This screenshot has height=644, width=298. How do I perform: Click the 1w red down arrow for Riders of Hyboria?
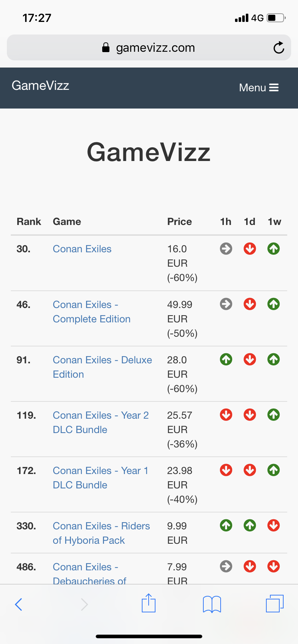pos(274,525)
